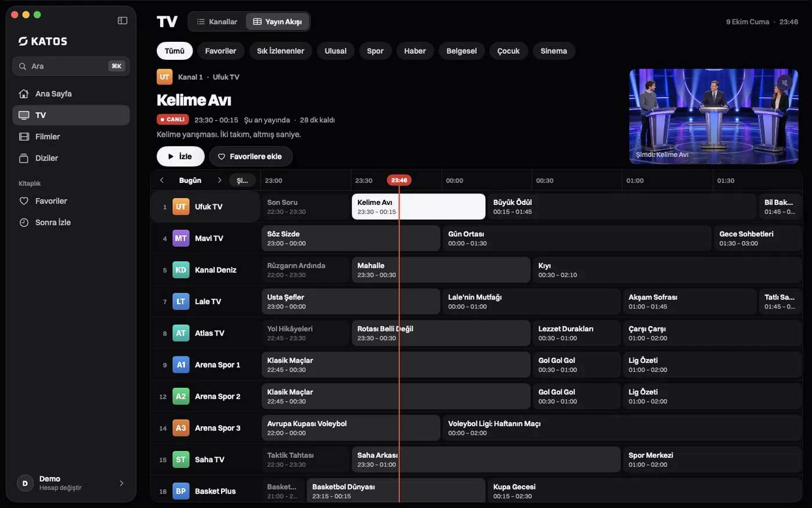The height and width of the screenshot is (508, 812).
Task: Click the Kanal Deniz channel logo
Action: click(181, 270)
